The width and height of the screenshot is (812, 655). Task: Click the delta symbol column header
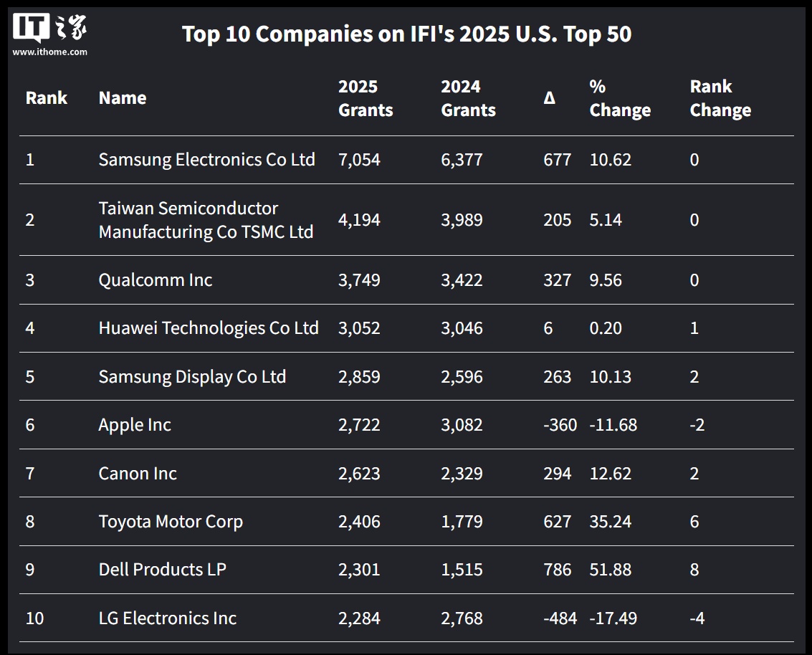tap(549, 99)
